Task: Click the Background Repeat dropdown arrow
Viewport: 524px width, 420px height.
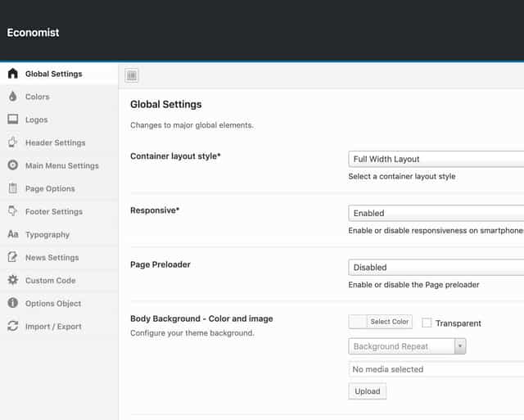Action: [460, 346]
